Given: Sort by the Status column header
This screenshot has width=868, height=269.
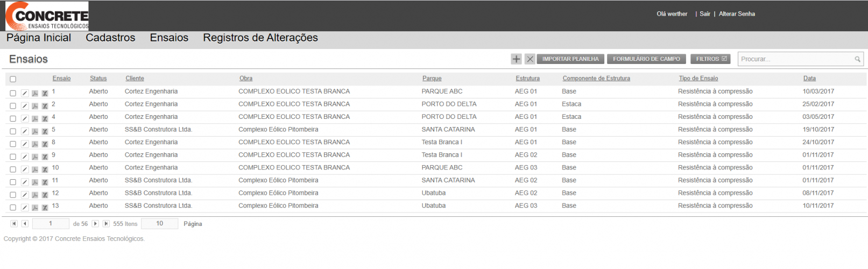Looking at the screenshot, I should coord(98,79).
